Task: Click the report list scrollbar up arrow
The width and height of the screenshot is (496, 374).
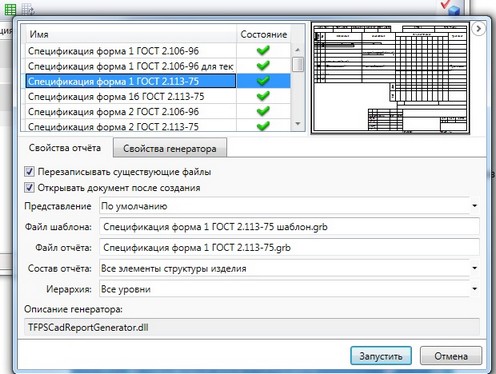Action: tap(298, 50)
